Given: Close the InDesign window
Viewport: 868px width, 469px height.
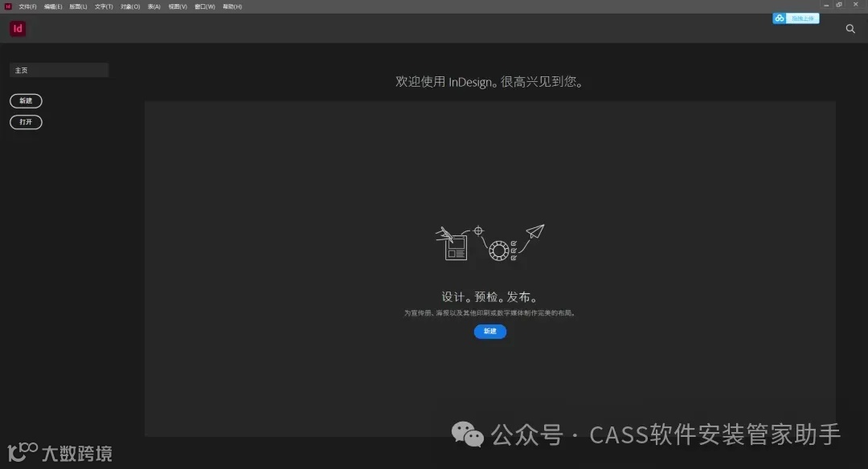Looking at the screenshot, I should [855, 5].
